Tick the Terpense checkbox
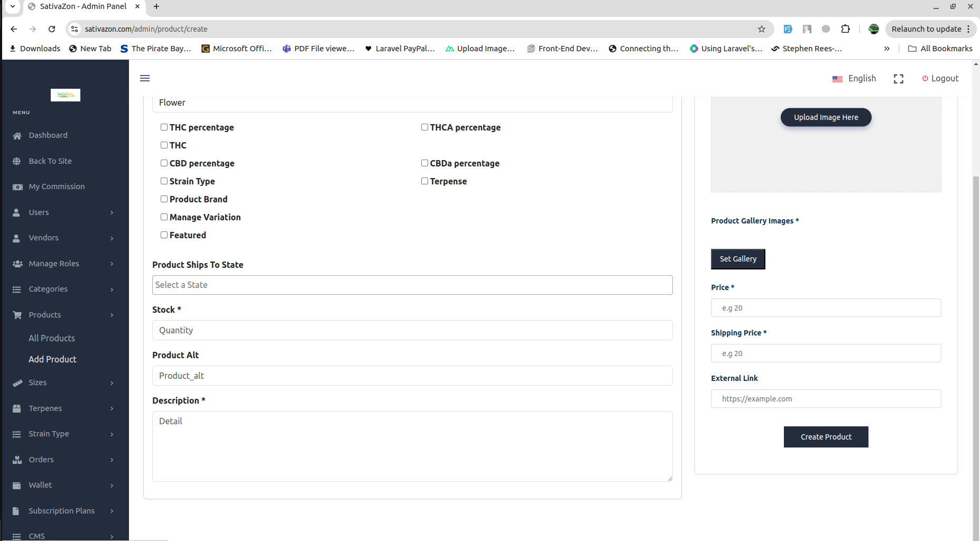Viewport: 980px width, 541px height. click(424, 181)
